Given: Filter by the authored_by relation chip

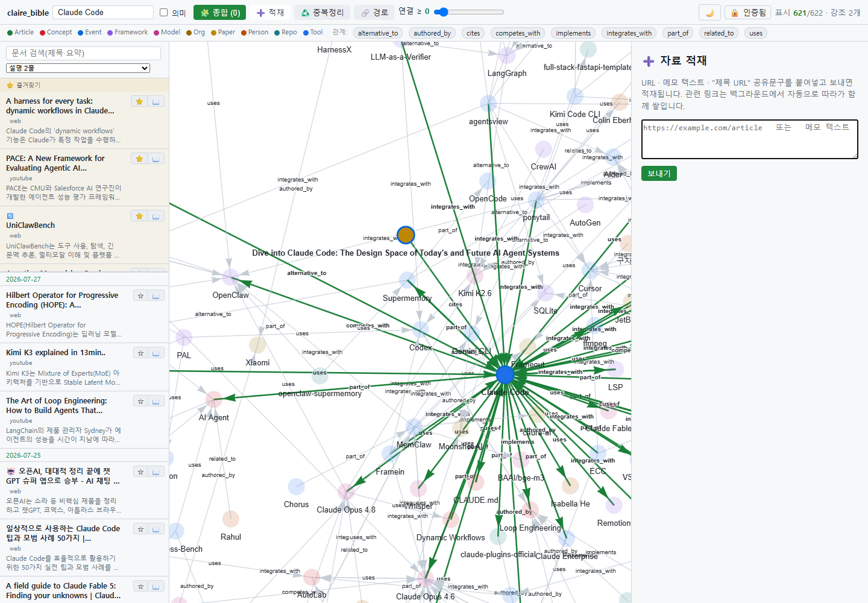Looking at the screenshot, I should click(x=432, y=33).
